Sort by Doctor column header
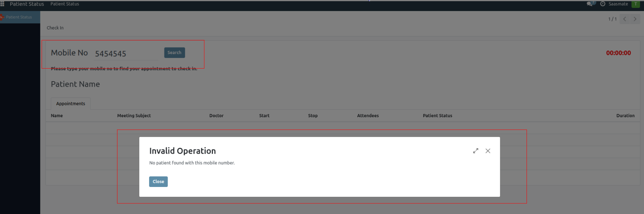644x214 pixels. (x=216, y=116)
